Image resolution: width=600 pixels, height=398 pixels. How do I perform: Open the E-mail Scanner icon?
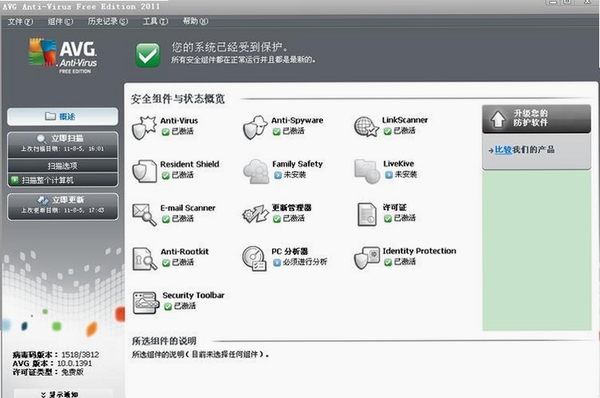tap(144, 215)
